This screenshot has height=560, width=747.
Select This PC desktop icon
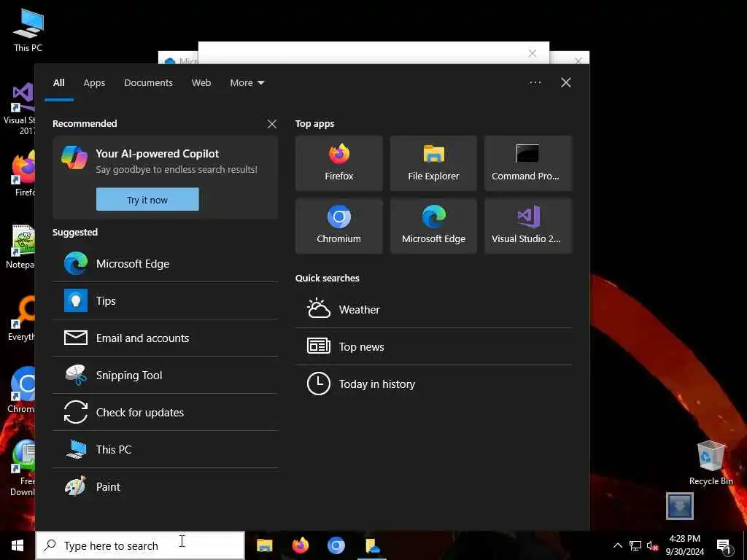(28, 29)
